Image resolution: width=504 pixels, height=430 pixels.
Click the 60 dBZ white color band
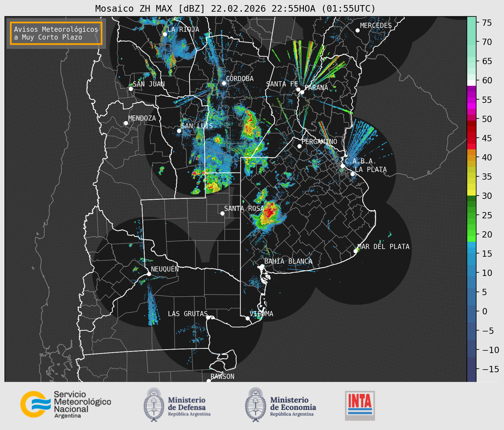click(471, 83)
